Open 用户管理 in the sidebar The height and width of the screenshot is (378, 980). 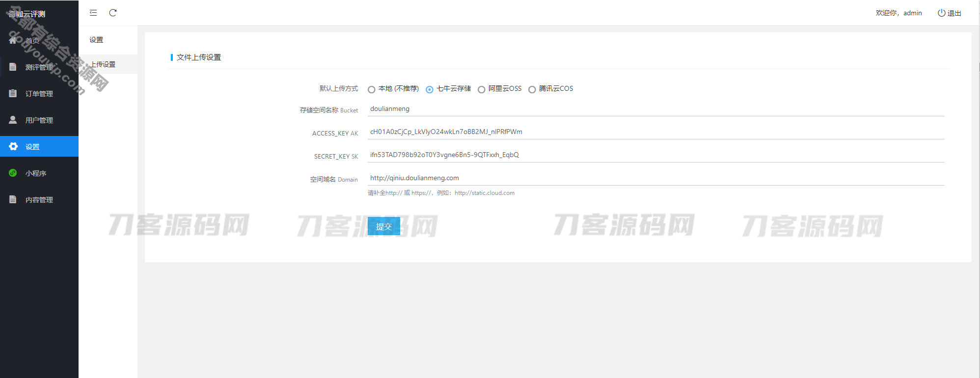point(39,120)
